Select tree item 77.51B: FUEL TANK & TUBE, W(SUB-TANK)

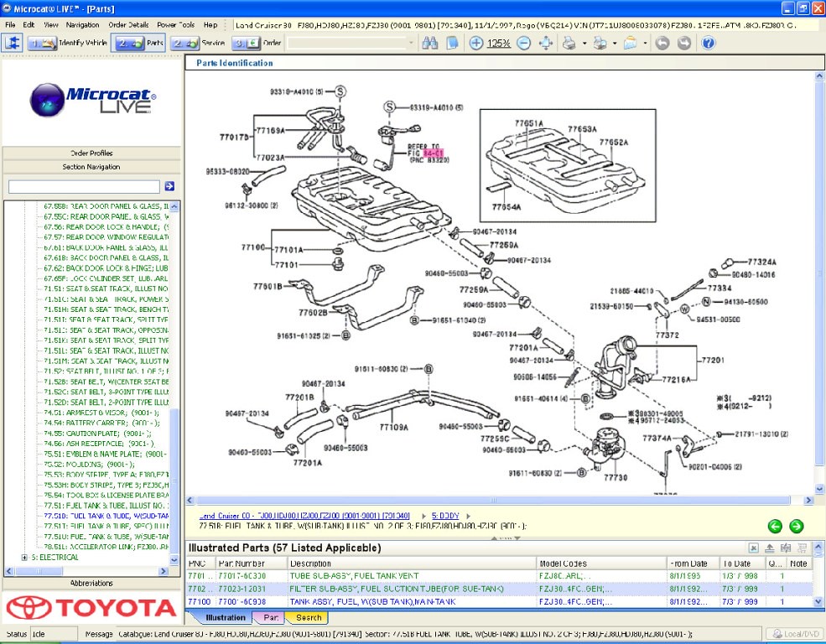(106, 516)
